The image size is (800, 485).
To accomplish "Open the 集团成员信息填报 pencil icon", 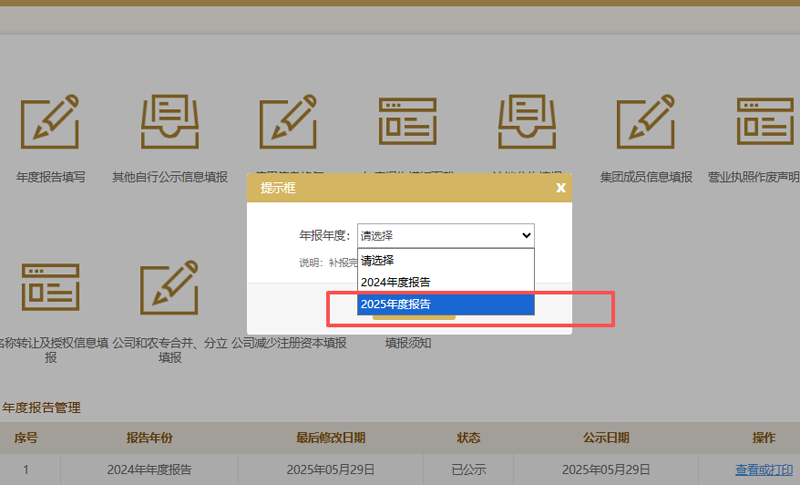I will pyautogui.click(x=646, y=122).
